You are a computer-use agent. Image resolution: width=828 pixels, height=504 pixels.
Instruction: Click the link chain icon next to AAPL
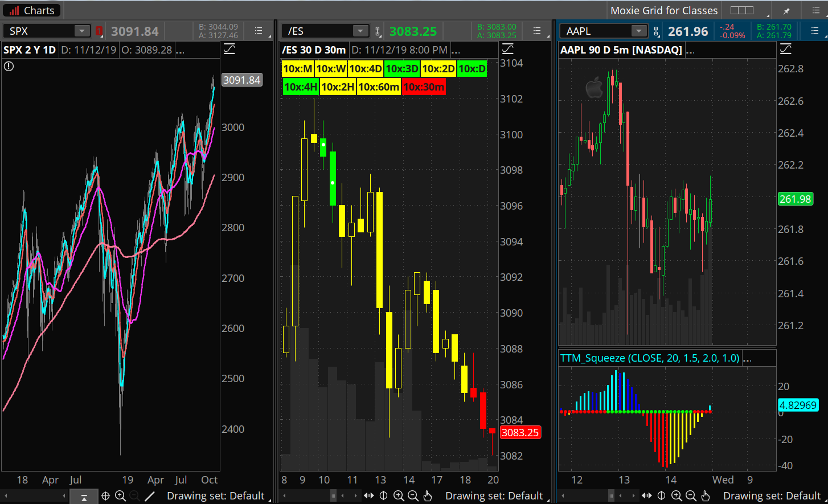click(x=656, y=31)
